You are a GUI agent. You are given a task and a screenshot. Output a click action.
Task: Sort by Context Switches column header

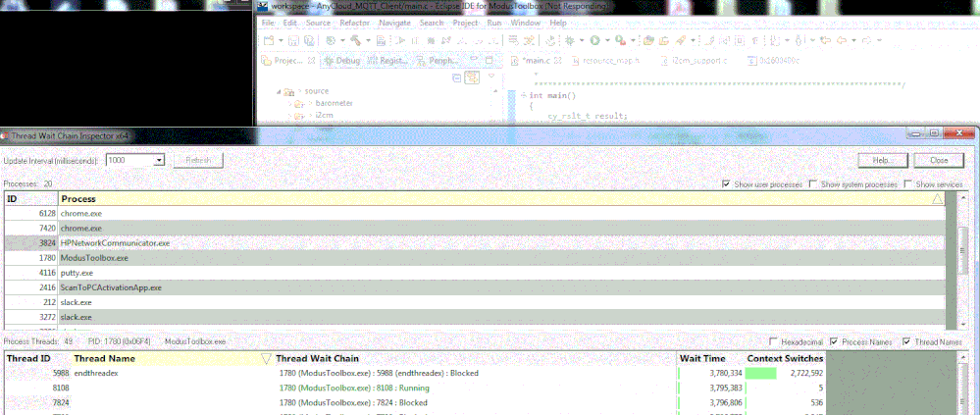point(785,359)
